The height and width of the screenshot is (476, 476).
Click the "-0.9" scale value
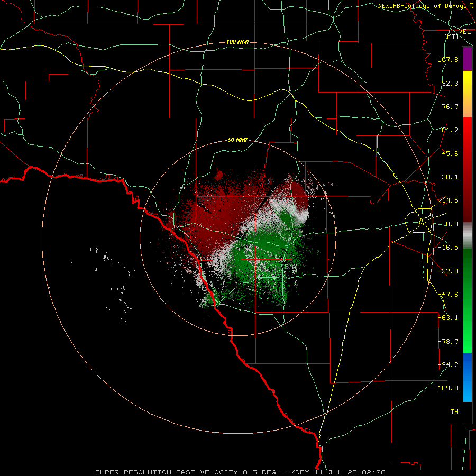tap(450, 224)
